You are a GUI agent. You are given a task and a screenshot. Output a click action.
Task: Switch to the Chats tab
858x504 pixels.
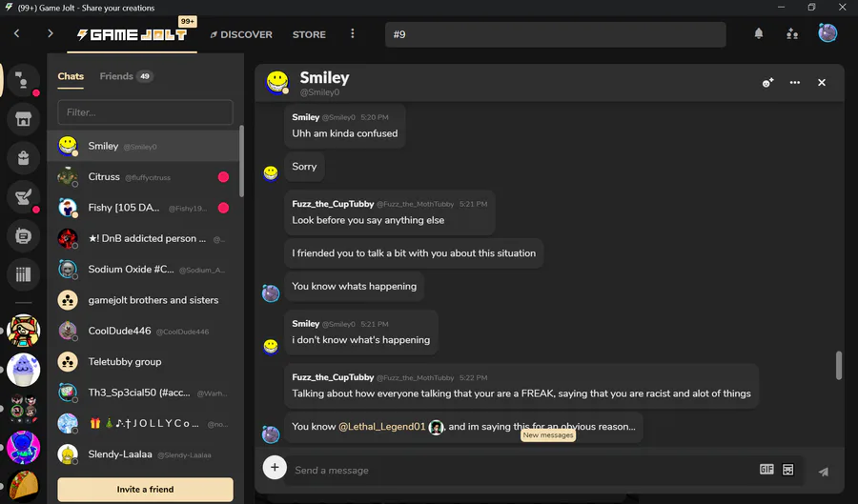tap(71, 76)
